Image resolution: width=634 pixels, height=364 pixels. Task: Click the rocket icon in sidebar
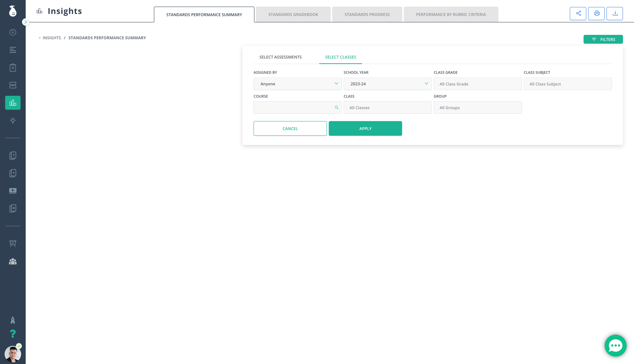click(13, 320)
